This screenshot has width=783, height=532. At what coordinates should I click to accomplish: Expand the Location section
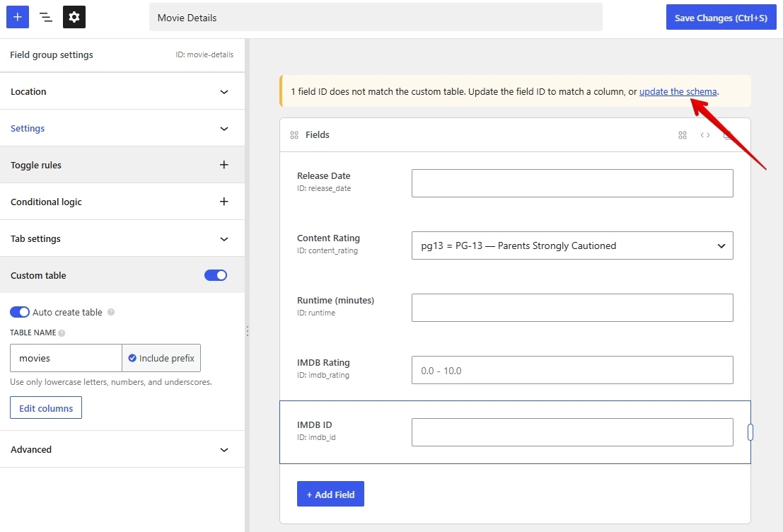coord(122,91)
